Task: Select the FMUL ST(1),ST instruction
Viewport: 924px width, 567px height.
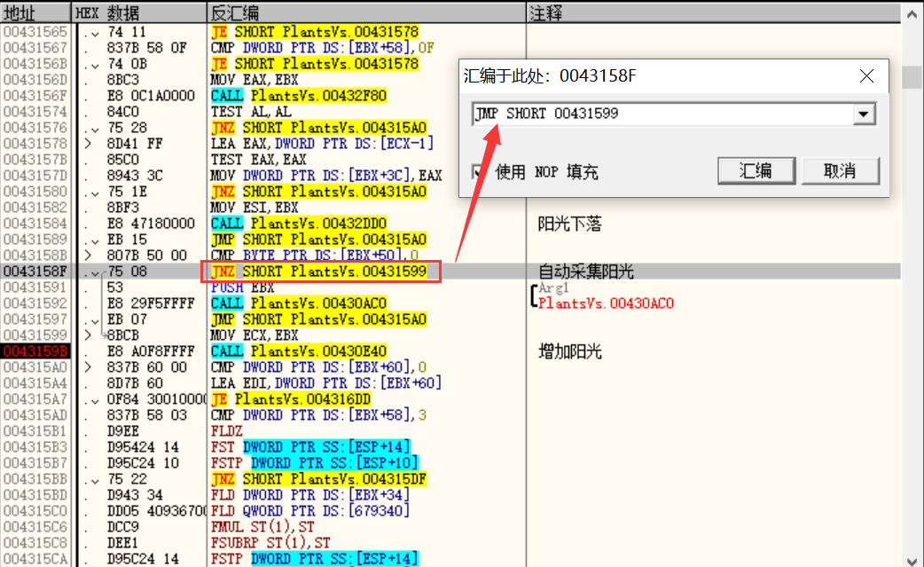Action: (262, 527)
